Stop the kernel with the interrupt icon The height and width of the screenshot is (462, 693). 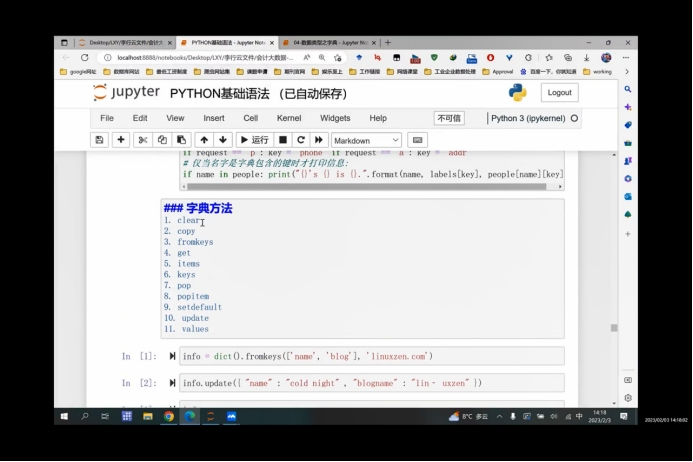pos(283,140)
